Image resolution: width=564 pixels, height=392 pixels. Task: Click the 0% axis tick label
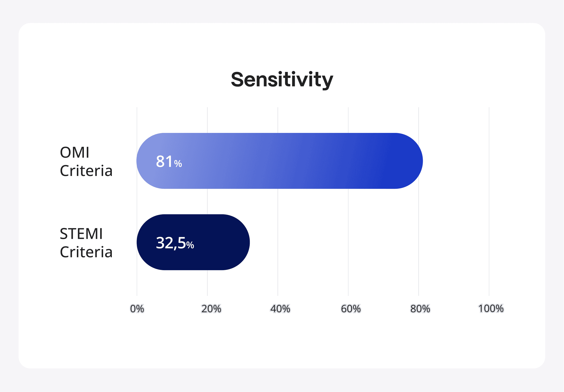coord(137,309)
